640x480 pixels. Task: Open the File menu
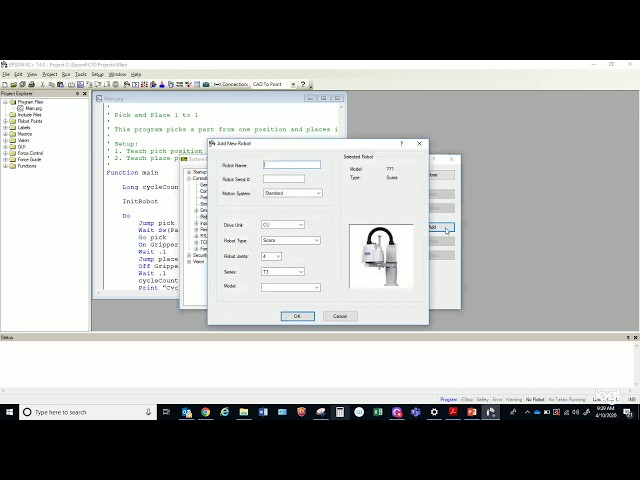(6, 74)
